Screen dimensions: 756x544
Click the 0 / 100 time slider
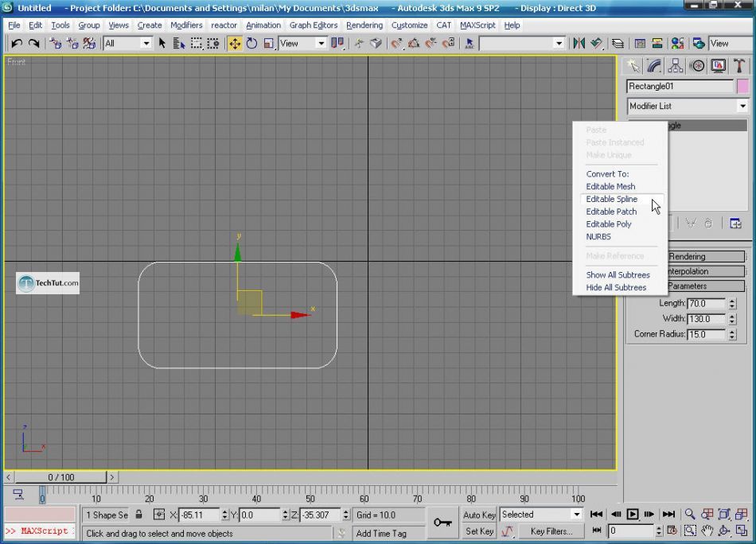pos(60,477)
